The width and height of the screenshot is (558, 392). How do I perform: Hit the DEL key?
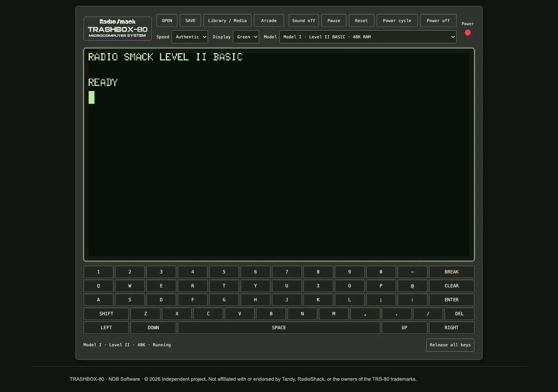459,314
